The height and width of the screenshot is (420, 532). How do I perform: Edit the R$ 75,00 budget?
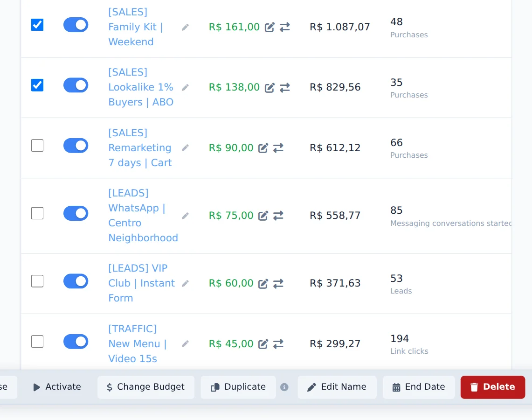(x=263, y=216)
